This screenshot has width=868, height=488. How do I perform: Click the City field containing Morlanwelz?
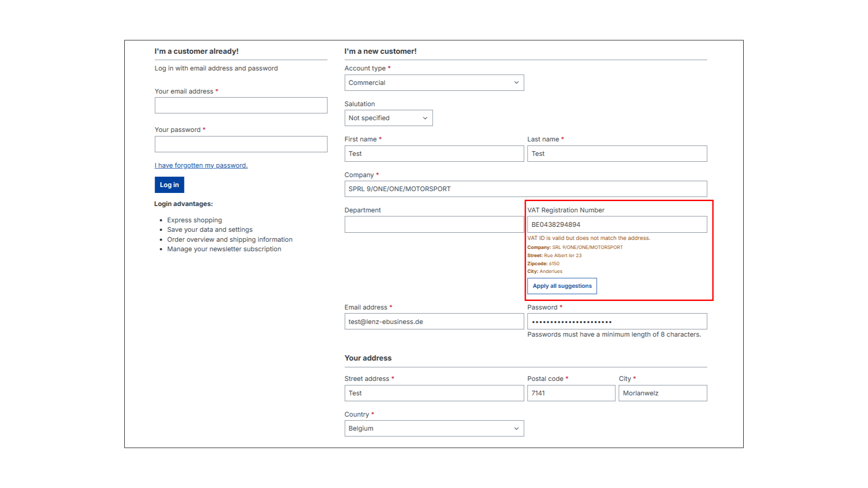(662, 393)
